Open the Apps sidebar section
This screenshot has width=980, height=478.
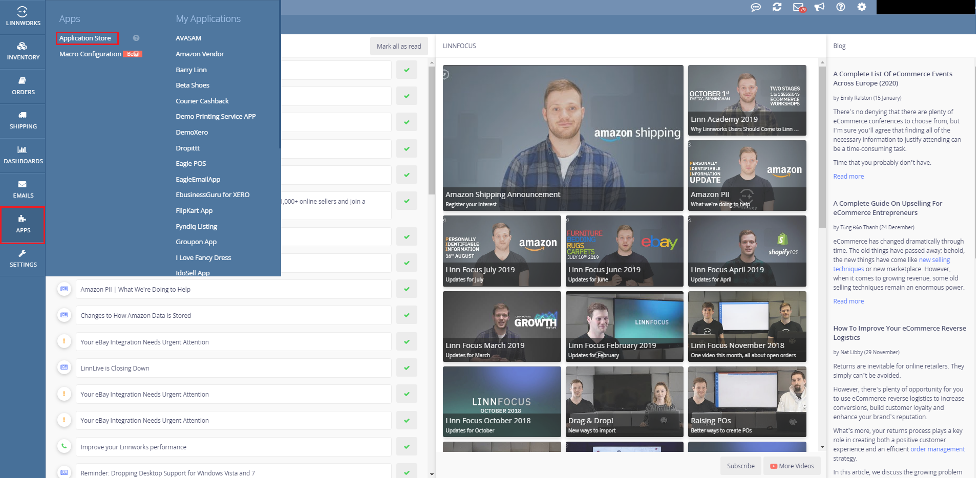[23, 224]
